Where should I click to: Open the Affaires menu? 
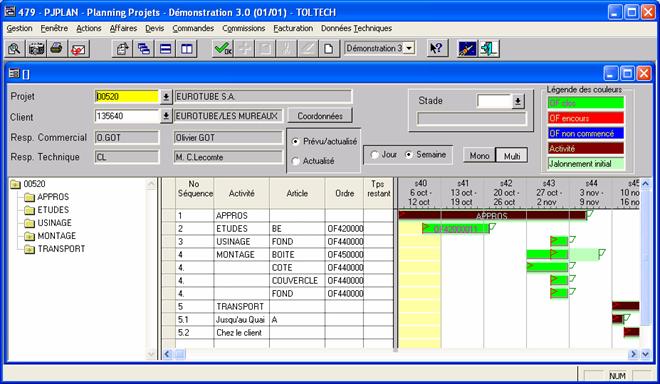(x=123, y=28)
